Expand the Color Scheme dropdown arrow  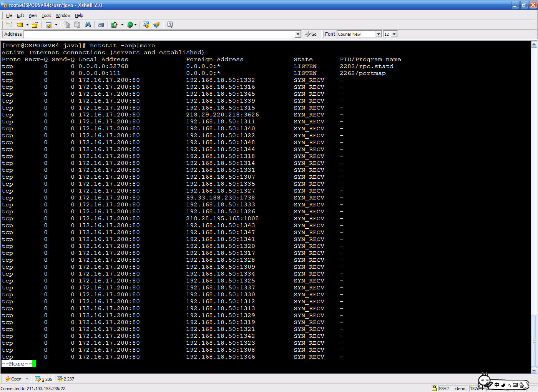[122, 25]
